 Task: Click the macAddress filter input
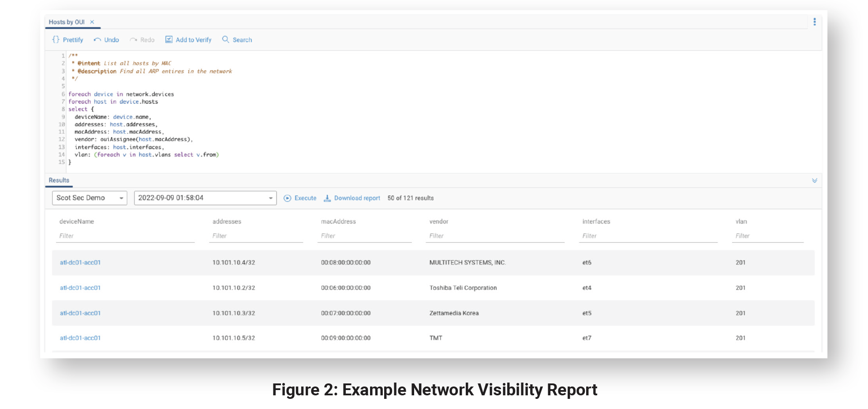click(x=364, y=236)
